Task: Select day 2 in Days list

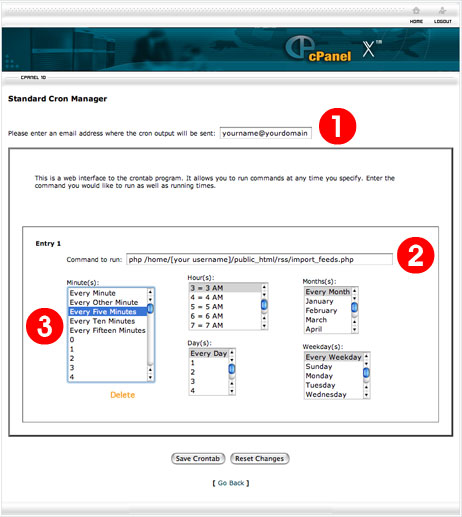Action: (x=209, y=372)
